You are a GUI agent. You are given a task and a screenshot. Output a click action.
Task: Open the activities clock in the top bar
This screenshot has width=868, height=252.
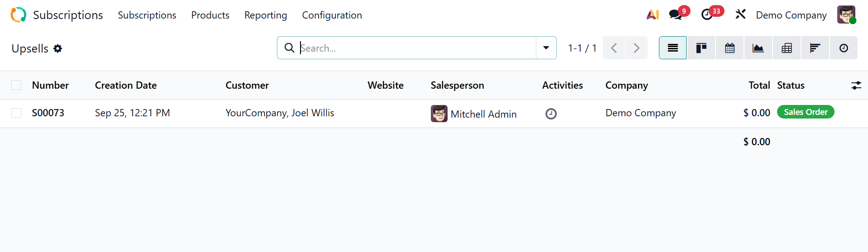click(x=707, y=15)
